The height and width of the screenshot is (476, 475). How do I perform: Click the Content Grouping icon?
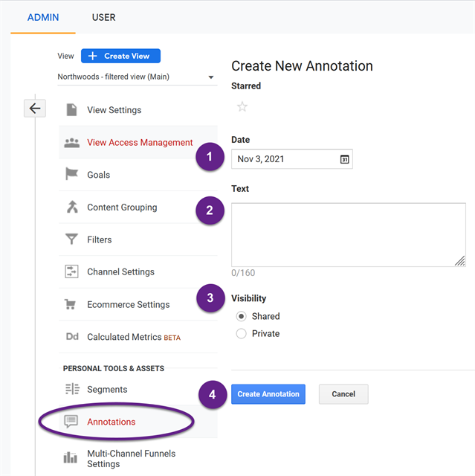point(72,207)
